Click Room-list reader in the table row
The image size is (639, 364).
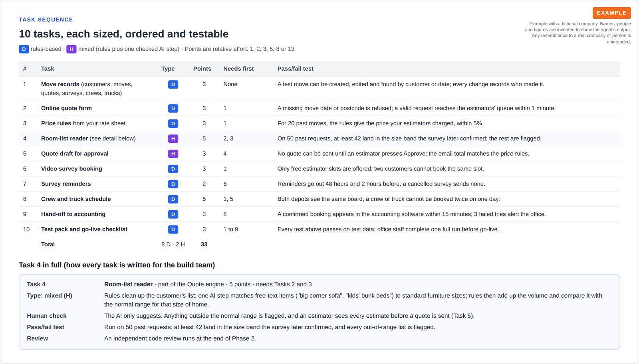click(x=64, y=138)
